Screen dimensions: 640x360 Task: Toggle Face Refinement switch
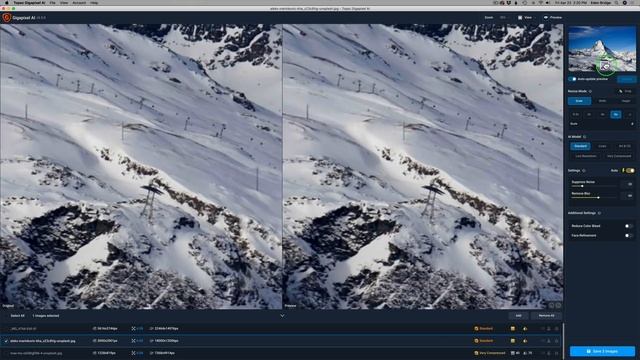tap(629, 236)
